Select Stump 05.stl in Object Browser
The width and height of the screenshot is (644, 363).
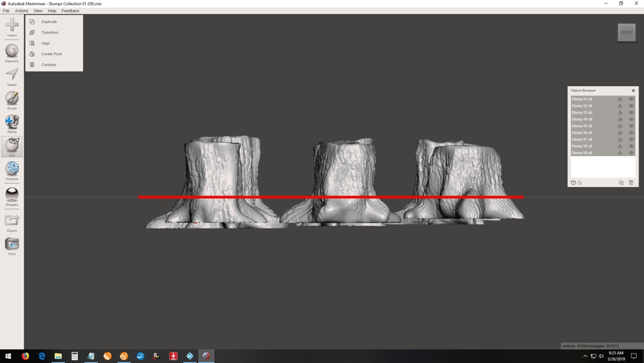pyautogui.click(x=582, y=126)
